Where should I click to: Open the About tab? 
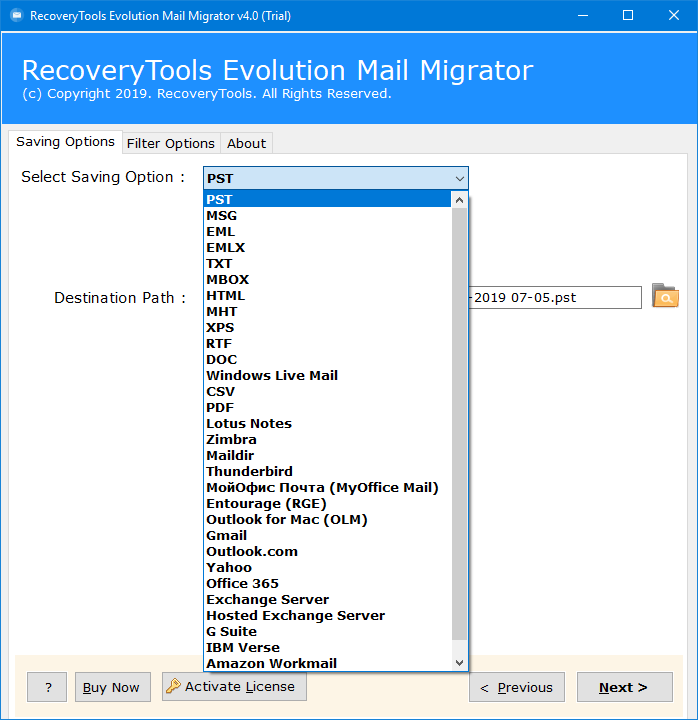246,144
